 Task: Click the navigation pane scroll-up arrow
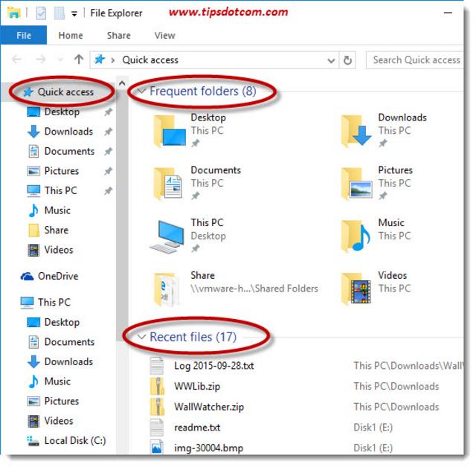pyautogui.click(x=122, y=83)
